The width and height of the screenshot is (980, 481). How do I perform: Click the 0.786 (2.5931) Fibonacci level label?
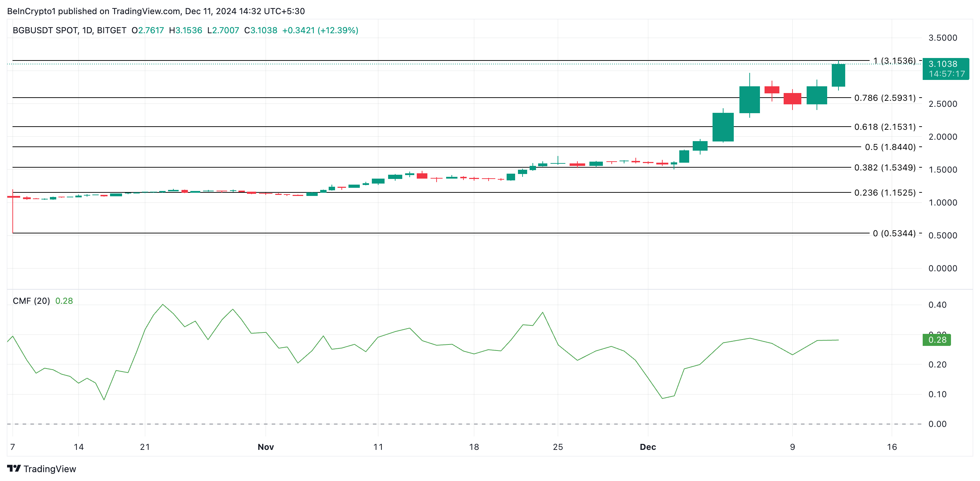pyautogui.click(x=884, y=98)
